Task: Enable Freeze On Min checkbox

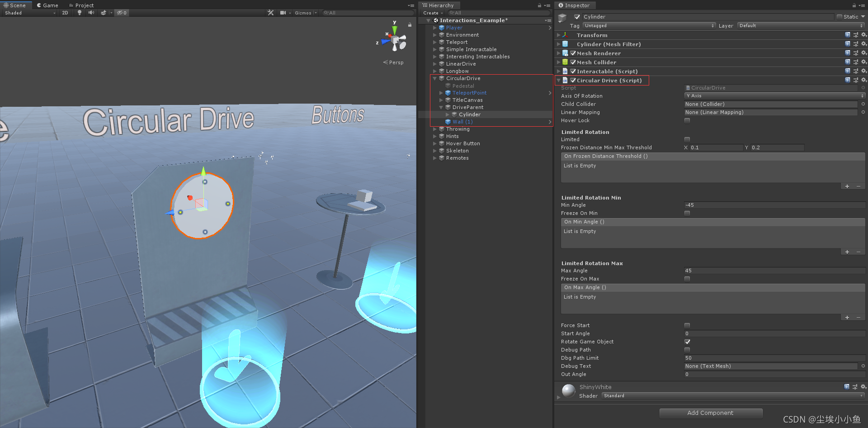Action: click(687, 213)
